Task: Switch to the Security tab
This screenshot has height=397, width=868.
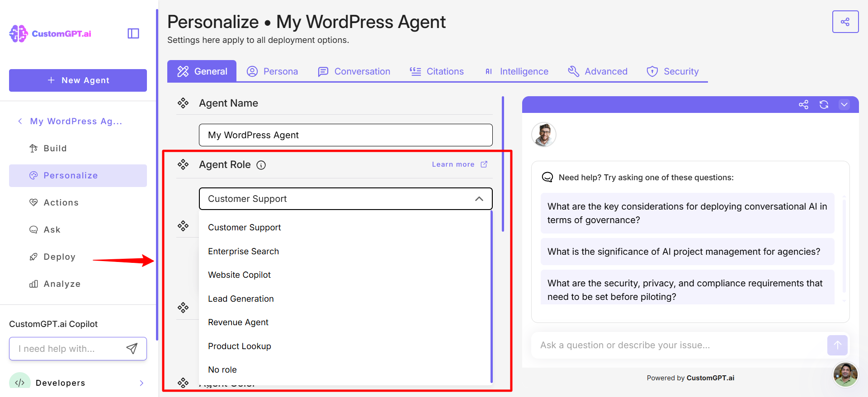Action: click(x=673, y=71)
